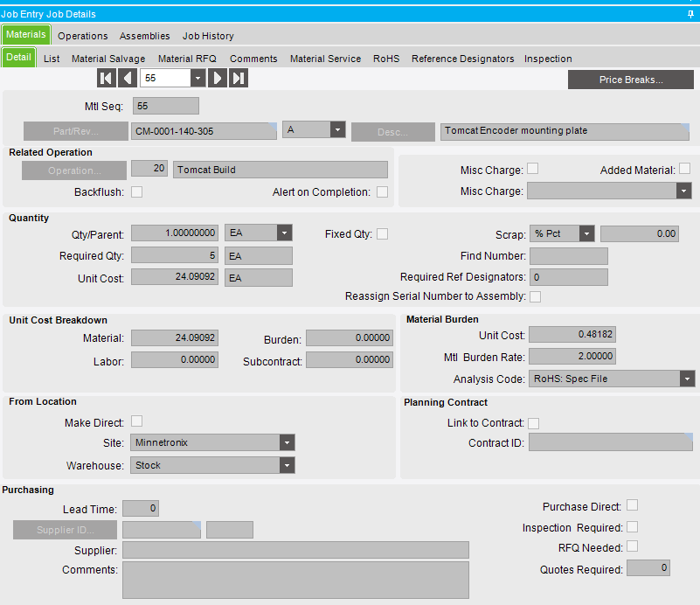The width and height of the screenshot is (700, 605).
Task: Open the Job History tab
Action: click(208, 36)
